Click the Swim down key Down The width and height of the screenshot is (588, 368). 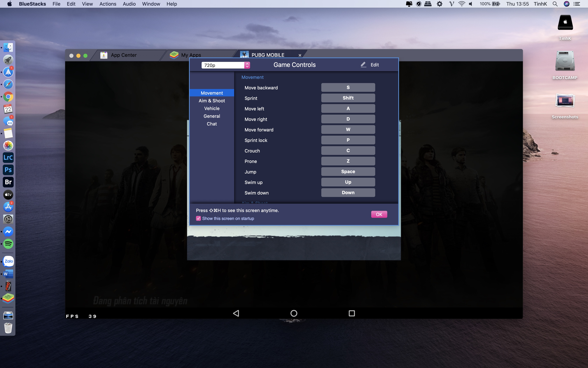[x=348, y=193]
